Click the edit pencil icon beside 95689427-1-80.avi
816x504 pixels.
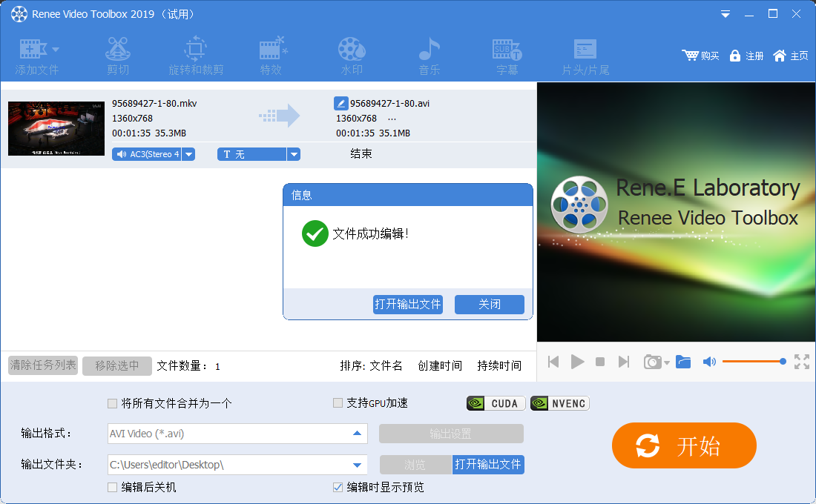[340, 103]
